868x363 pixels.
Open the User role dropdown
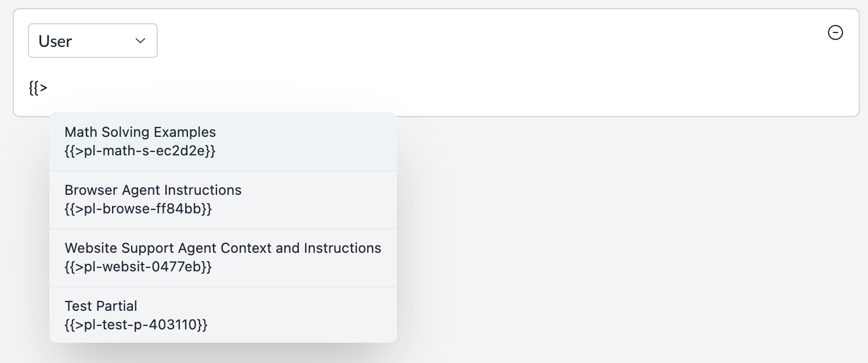pos(93,41)
